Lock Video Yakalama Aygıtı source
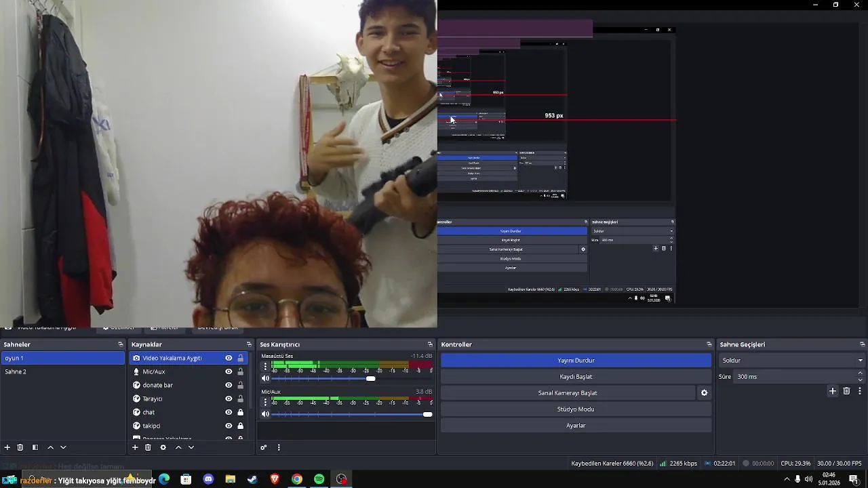Image resolution: width=868 pixels, height=488 pixels. click(240, 358)
